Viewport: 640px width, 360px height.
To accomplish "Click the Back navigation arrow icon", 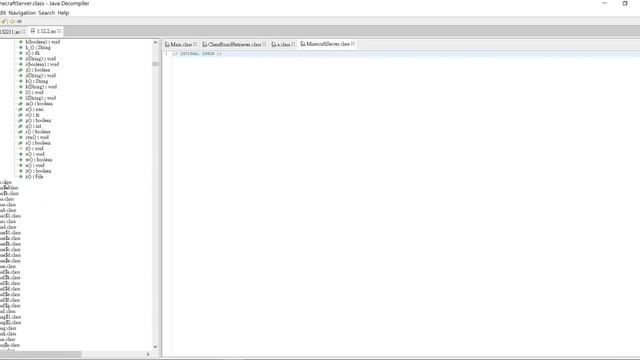I will coord(12,21).
